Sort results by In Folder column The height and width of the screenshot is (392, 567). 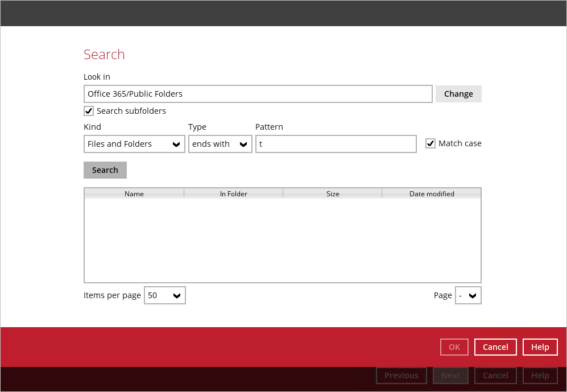pyautogui.click(x=233, y=194)
